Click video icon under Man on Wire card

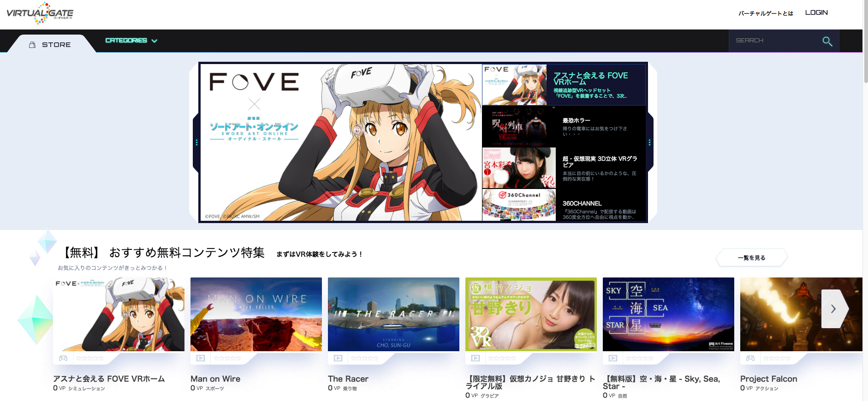pyautogui.click(x=201, y=358)
